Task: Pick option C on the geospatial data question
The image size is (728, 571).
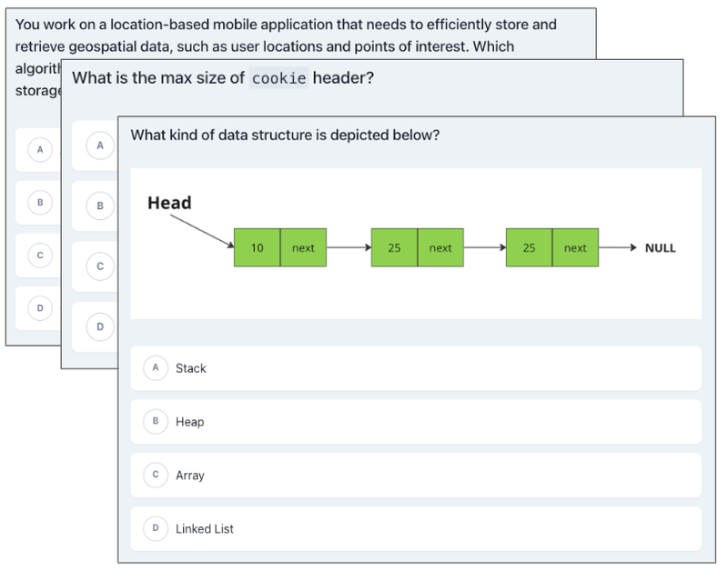Action: coord(40,255)
